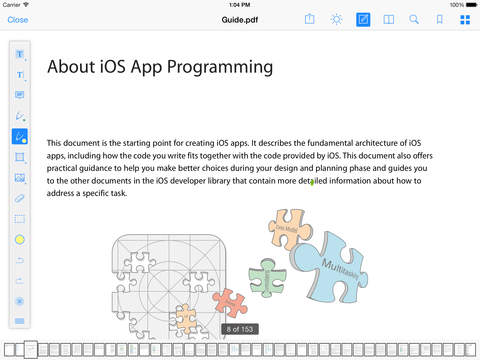Close the Guide.pdf document
Screen dimensions: 480x360
click(x=18, y=20)
